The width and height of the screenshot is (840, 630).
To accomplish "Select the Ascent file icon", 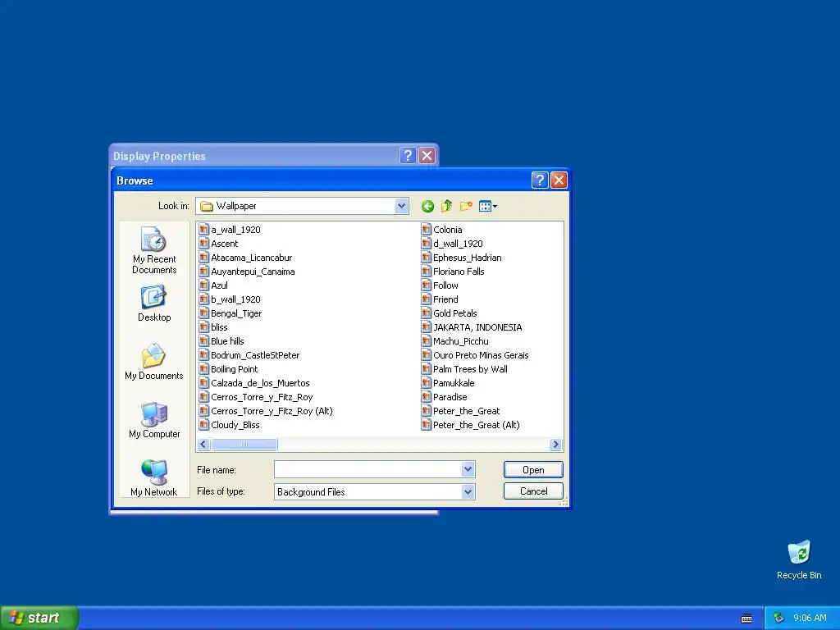I will point(204,243).
